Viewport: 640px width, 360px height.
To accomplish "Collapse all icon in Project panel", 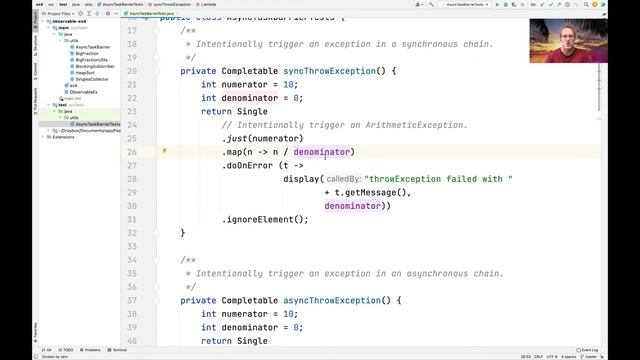I will [x=97, y=13].
